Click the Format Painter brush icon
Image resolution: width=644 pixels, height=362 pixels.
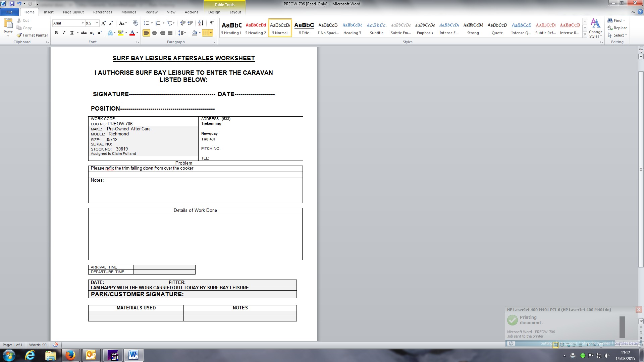point(19,35)
